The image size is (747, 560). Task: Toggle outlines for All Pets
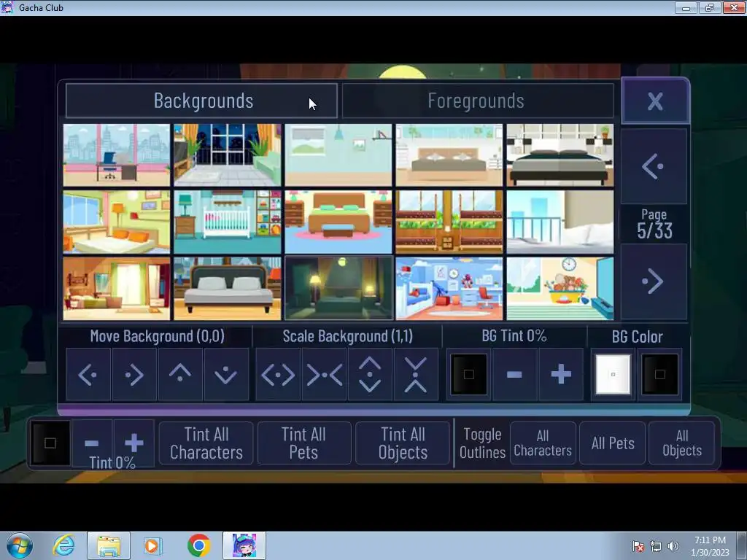point(613,443)
